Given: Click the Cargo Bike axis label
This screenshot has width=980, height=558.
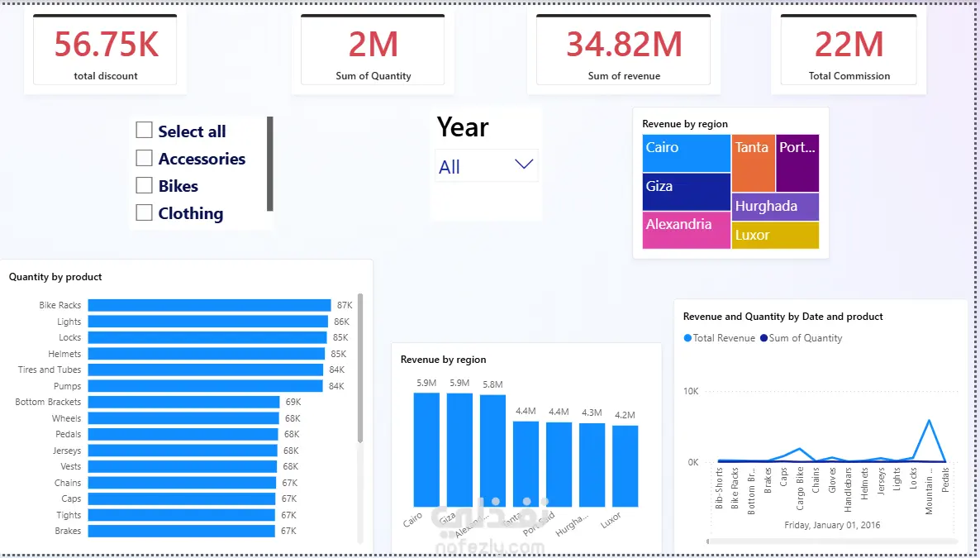Looking at the screenshot, I should tap(800, 489).
